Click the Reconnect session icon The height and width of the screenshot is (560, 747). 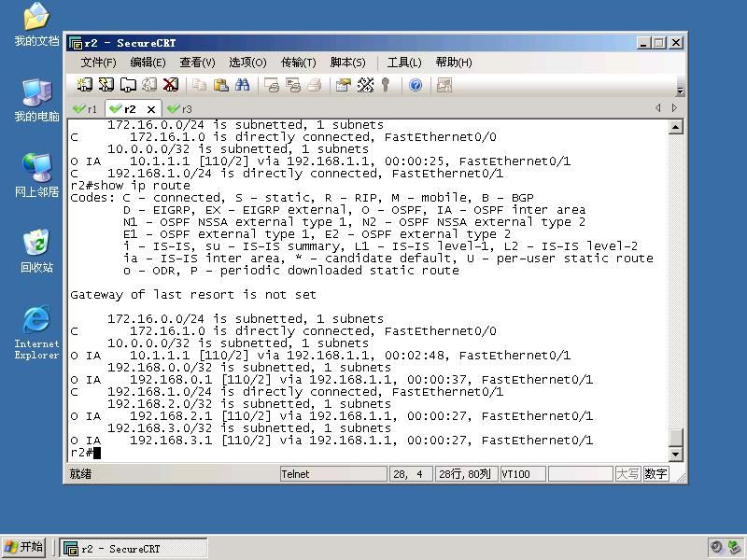pyautogui.click(x=149, y=85)
